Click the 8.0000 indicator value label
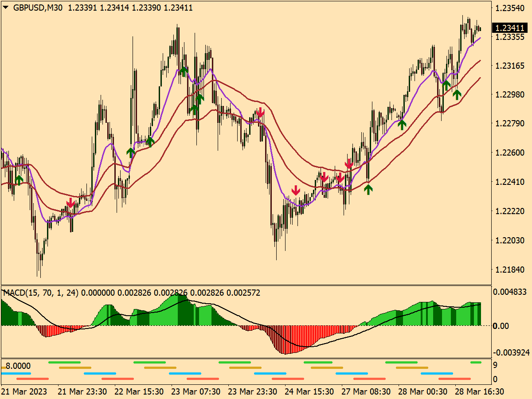Screen dimensions: 532x399 point(18,366)
